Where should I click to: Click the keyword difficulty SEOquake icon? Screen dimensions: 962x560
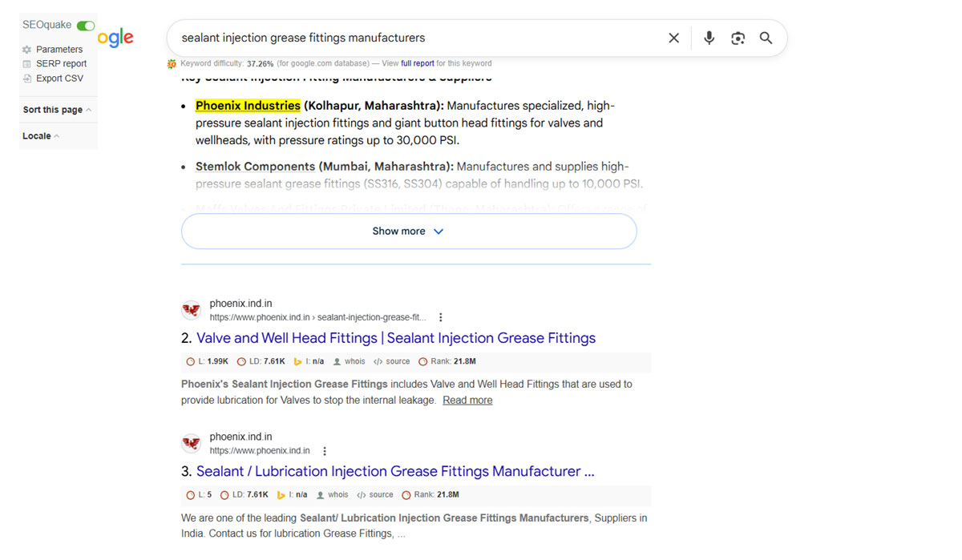click(172, 63)
